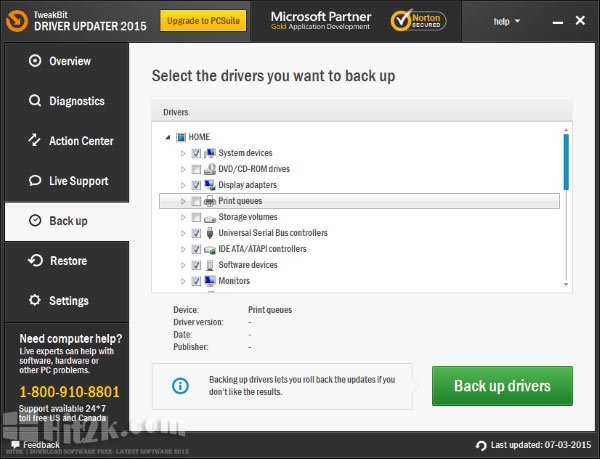The width and height of the screenshot is (600, 459).
Task: Expand the Software devices node
Action: (183, 265)
